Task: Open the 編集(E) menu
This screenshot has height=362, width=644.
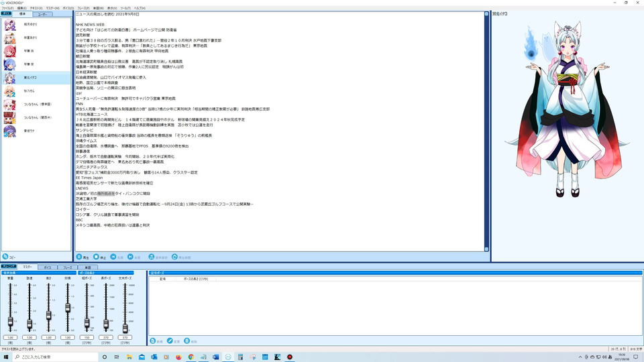Action: 21,8
